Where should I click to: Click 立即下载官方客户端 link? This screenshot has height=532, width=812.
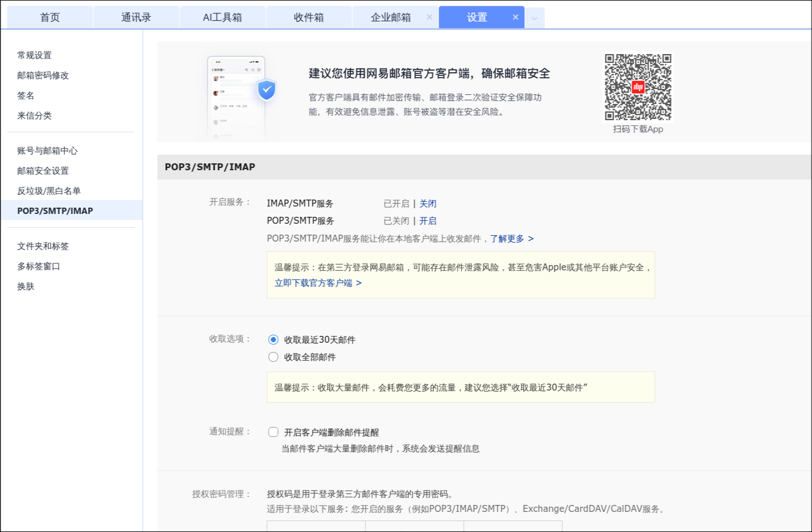click(x=318, y=283)
